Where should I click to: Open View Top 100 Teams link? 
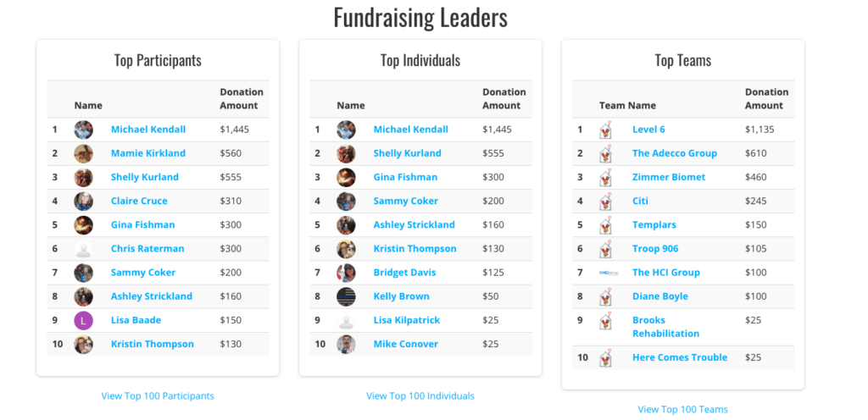pyautogui.click(x=682, y=410)
